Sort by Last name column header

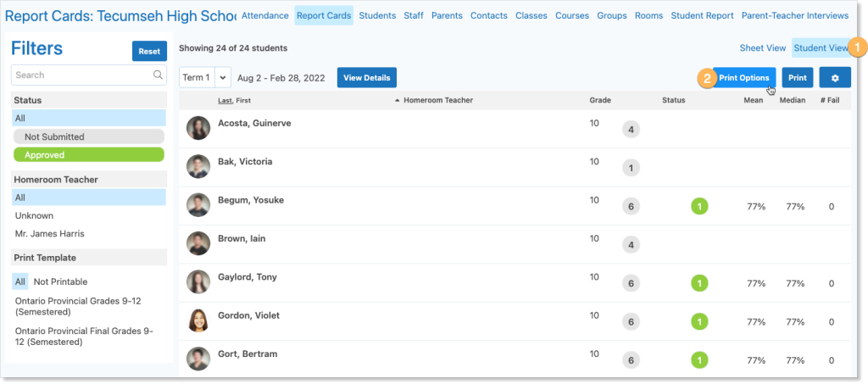pos(225,101)
